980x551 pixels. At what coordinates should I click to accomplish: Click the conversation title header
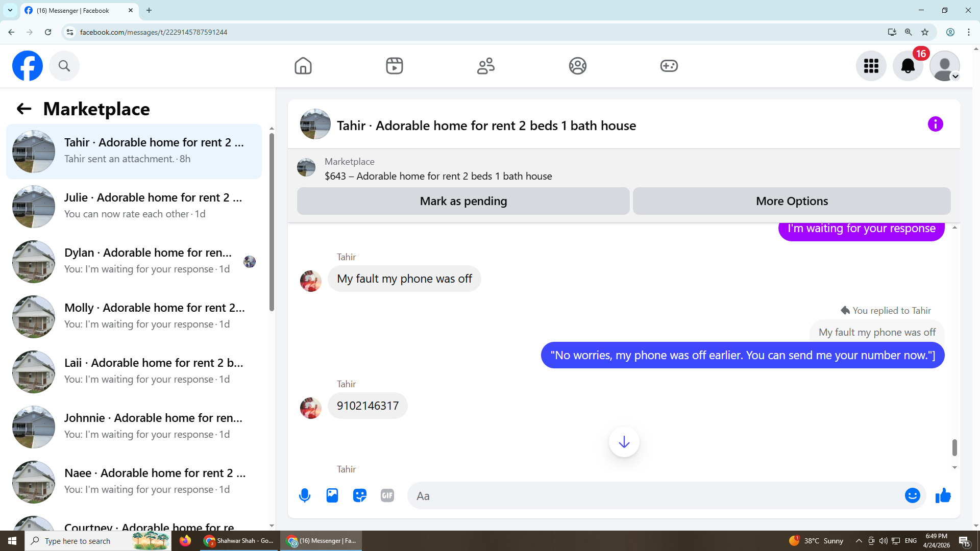(x=486, y=126)
